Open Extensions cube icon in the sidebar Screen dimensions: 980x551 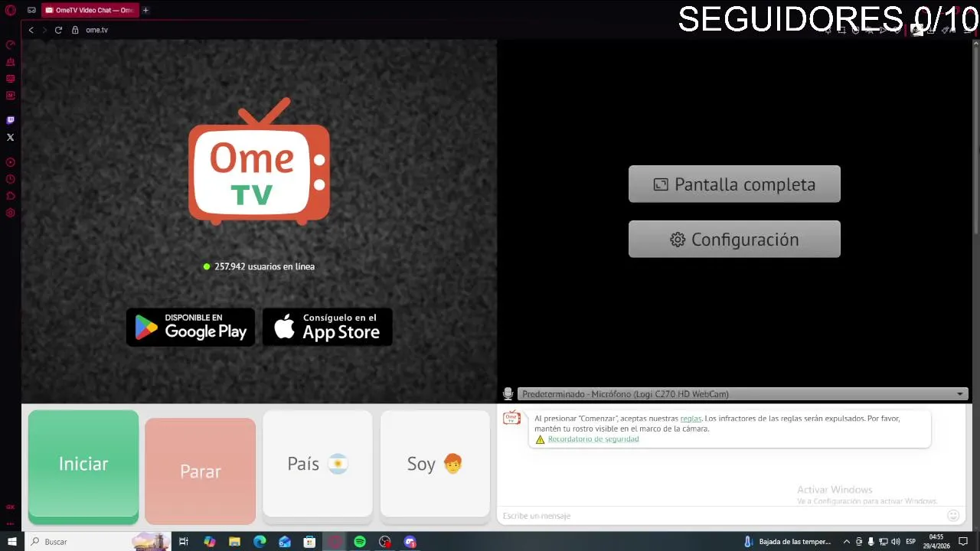(x=11, y=196)
